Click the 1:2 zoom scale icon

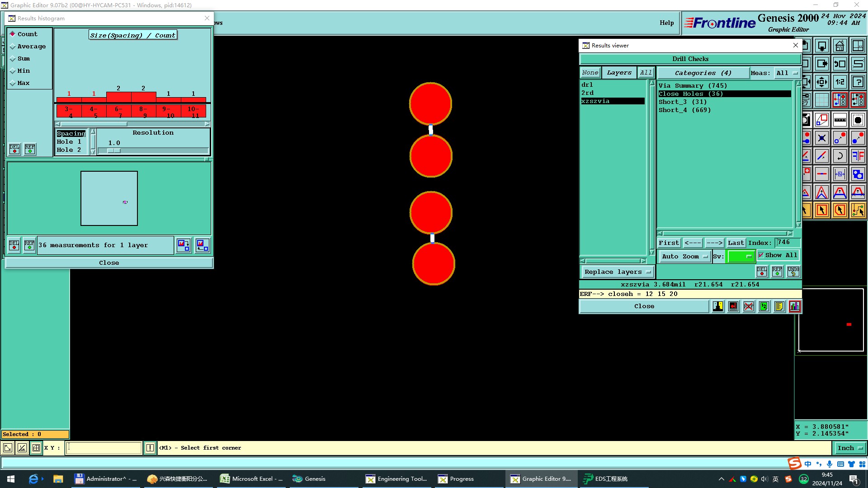pyautogui.click(x=840, y=82)
